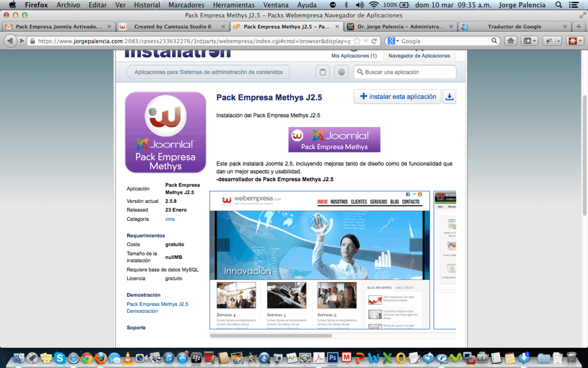This screenshot has width=588, height=368.
Task: Click the browser Back arrow button
Action: 10,41
